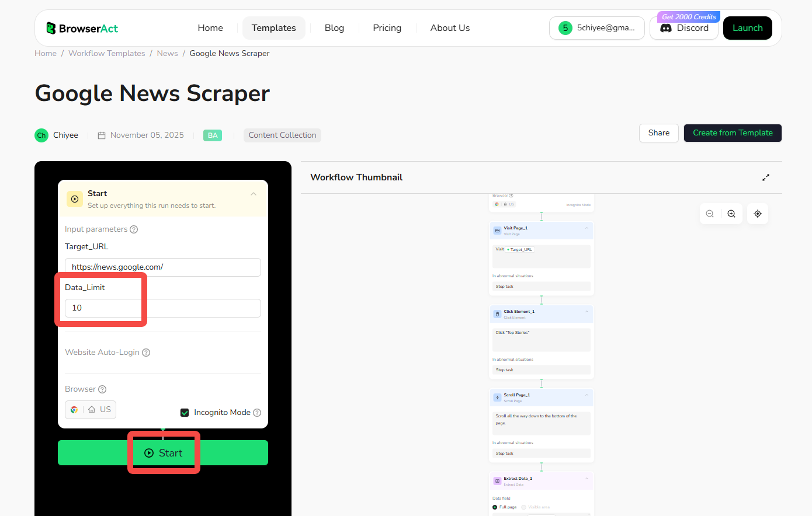812x516 pixels.
Task: Open the Pricing menu item
Action: tap(387, 27)
